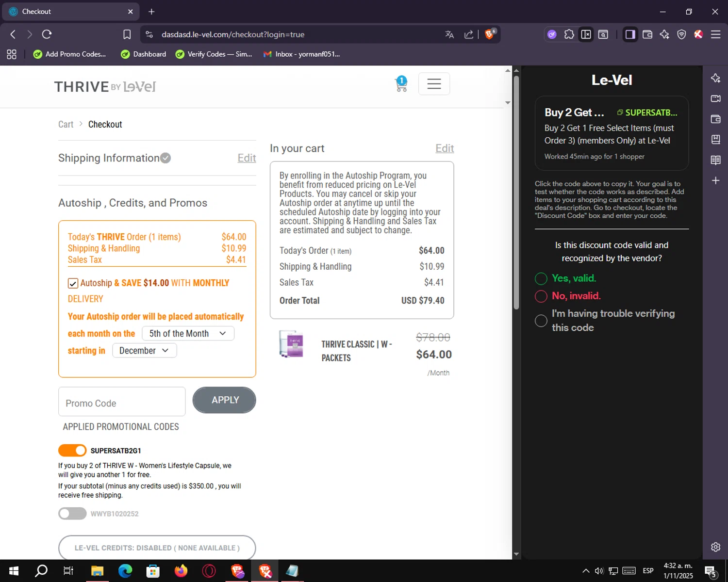This screenshot has height=582, width=728.
Task: Open the December starting month dropdown
Action: click(x=144, y=351)
